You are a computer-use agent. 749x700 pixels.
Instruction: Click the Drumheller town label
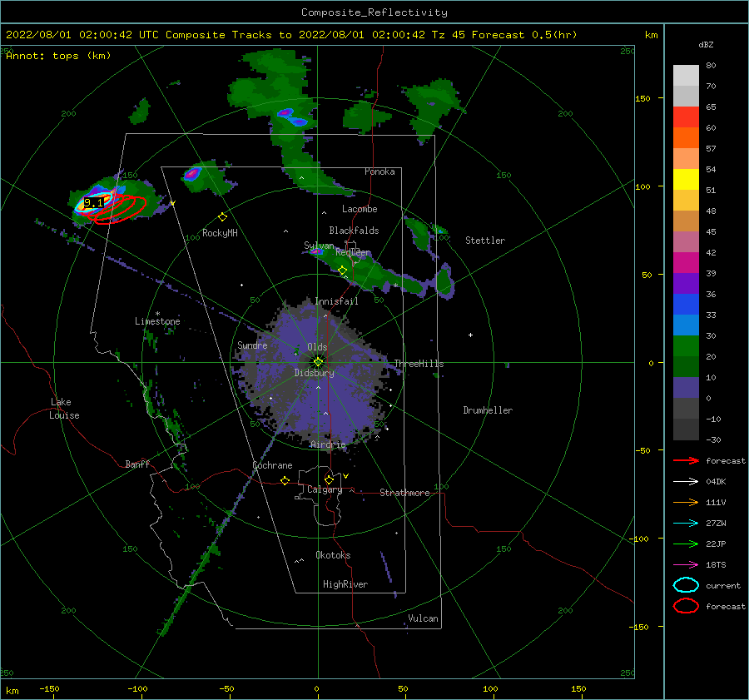click(x=488, y=410)
